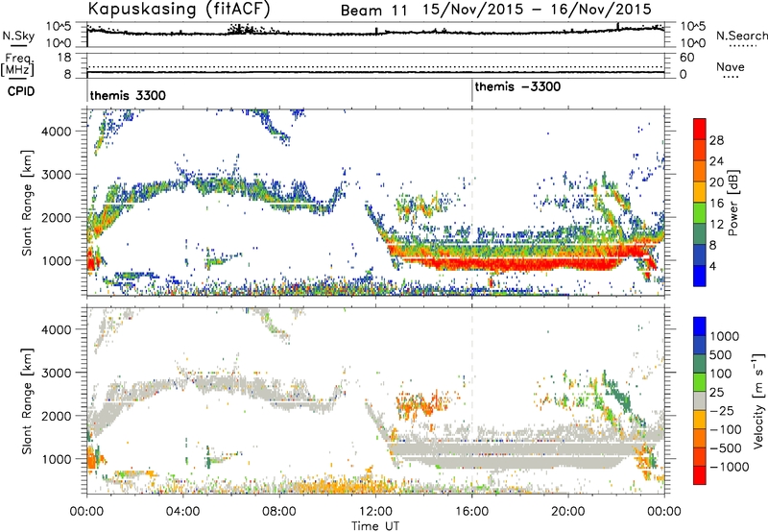Click the noise trace in the N.Sky panel
Screen dimensions: 768x532
[375, 33]
